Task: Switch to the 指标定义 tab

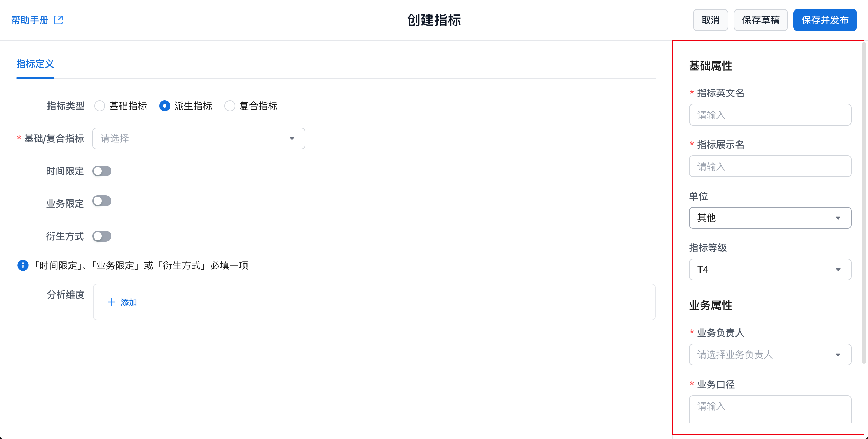Action: (35, 64)
